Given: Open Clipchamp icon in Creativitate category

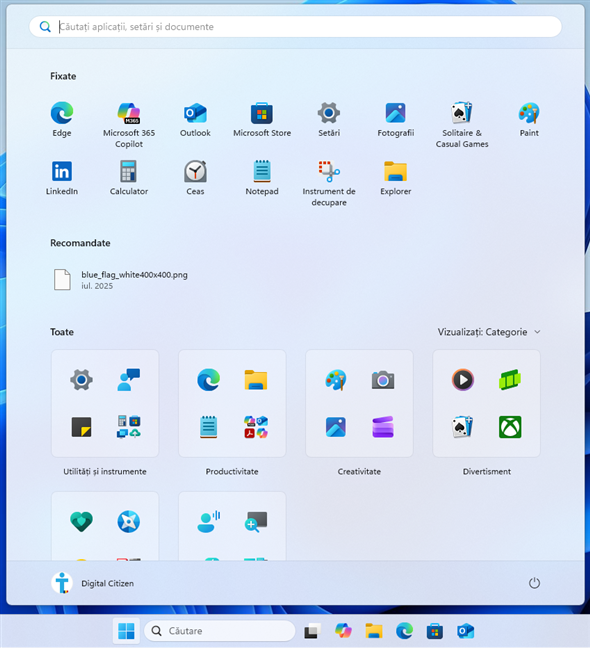Looking at the screenshot, I should coord(383,427).
